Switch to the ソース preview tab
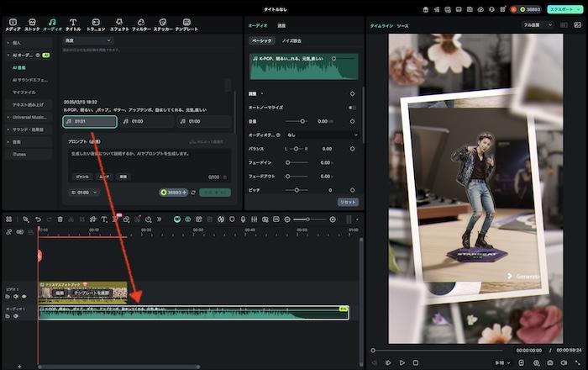The height and width of the screenshot is (370, 588). tap(402, 26)
